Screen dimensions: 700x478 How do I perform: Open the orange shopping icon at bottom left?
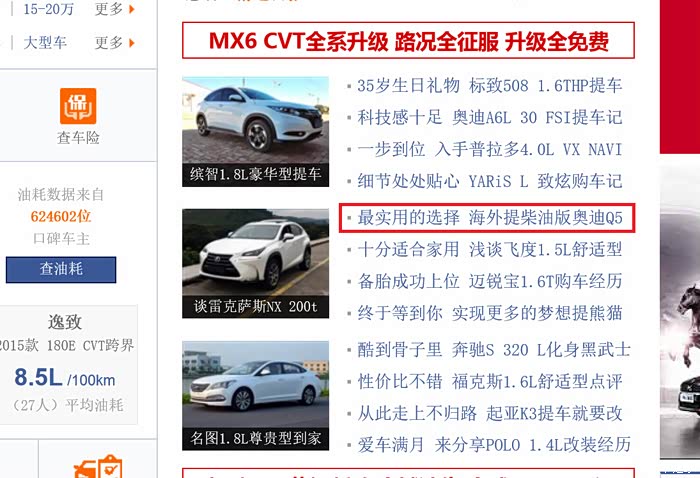pos(98,467)
